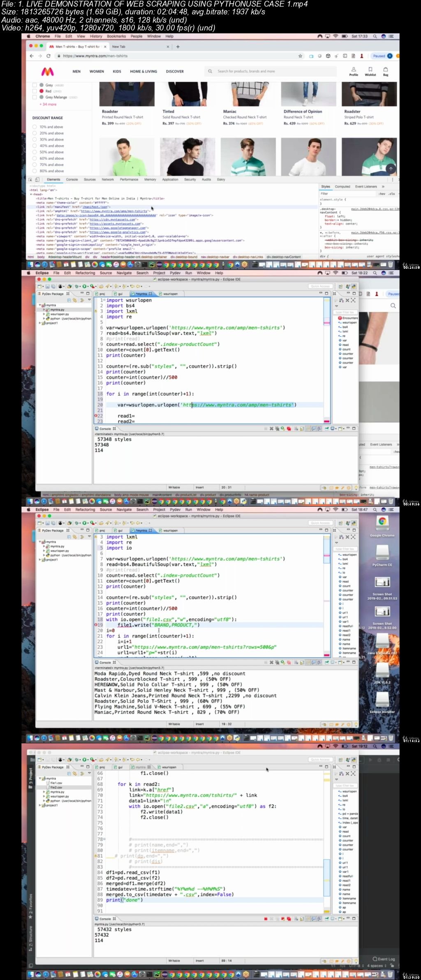Open the Myntra Wishlist icon

[x=370, y=71]
